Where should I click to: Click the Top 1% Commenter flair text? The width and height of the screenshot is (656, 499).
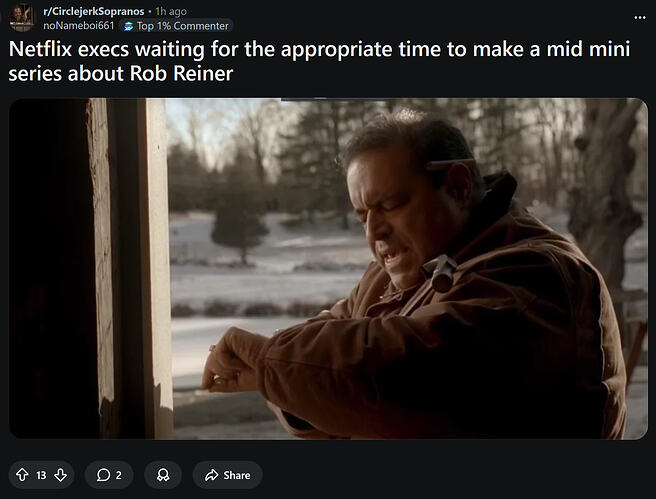[183, 26]
